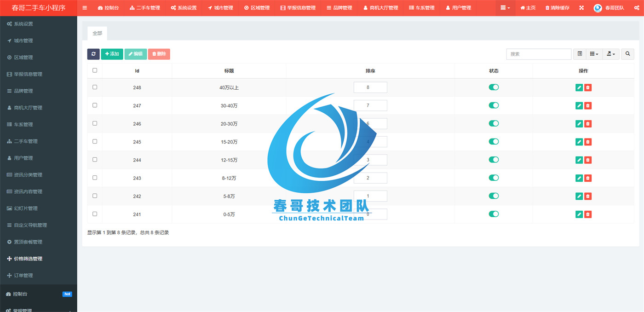Trash the 8-12万 row
Screen dimensions: 644x312
588,178
